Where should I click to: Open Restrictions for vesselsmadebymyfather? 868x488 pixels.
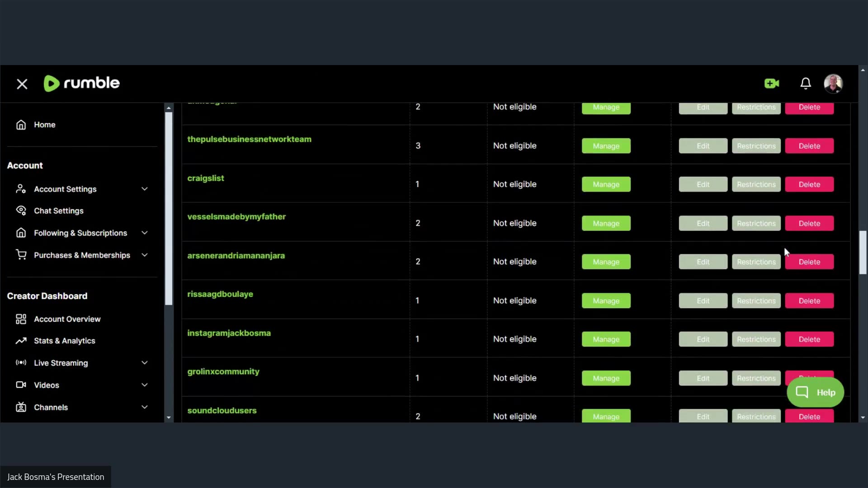(756, 224)
